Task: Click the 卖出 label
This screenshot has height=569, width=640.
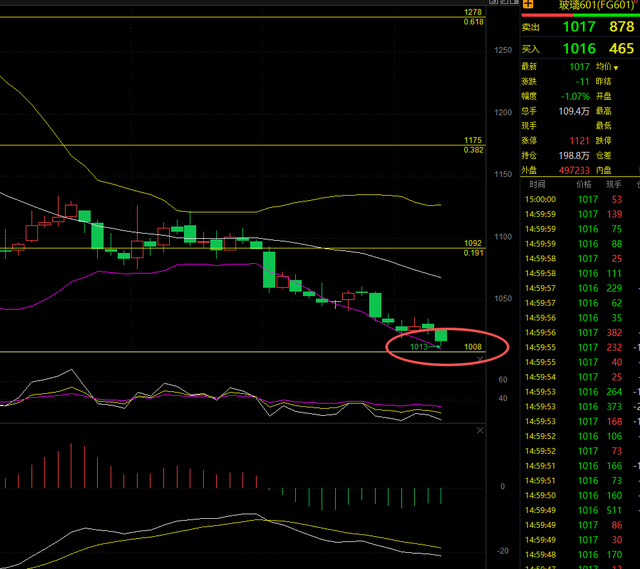Action: (531, 27)
